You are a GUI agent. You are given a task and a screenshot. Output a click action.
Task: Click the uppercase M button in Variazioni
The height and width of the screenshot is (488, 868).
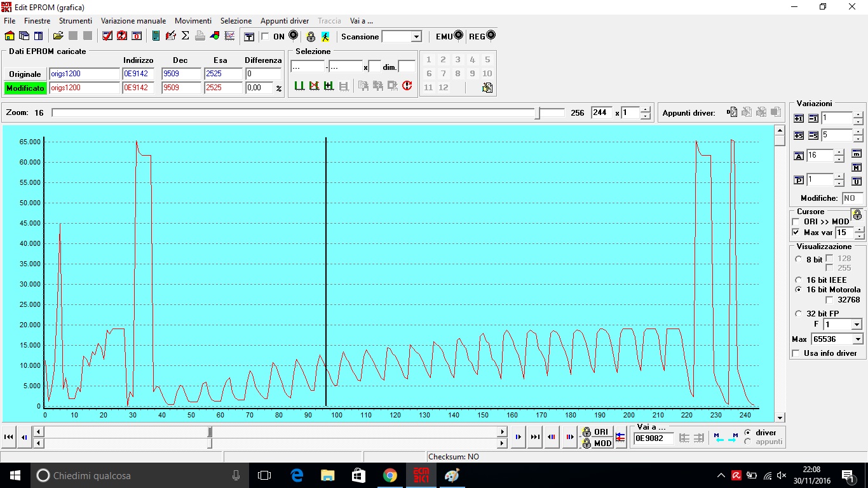pos(857,168)
